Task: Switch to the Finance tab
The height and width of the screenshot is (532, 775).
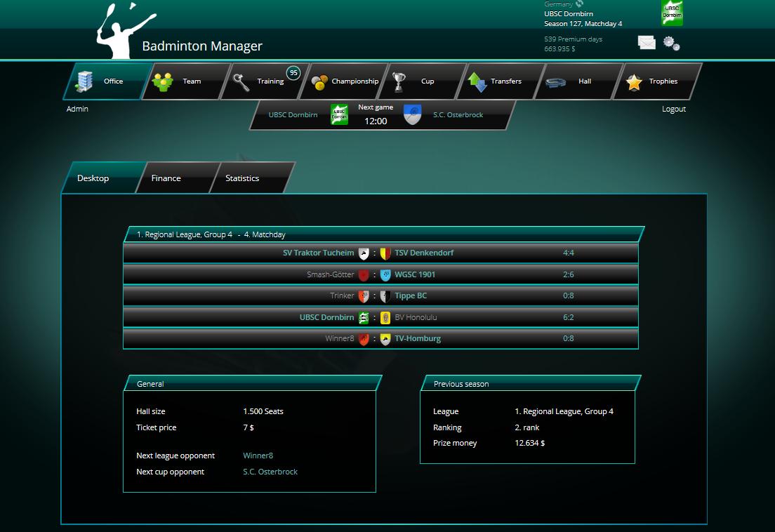Action: tap(166, 178)
